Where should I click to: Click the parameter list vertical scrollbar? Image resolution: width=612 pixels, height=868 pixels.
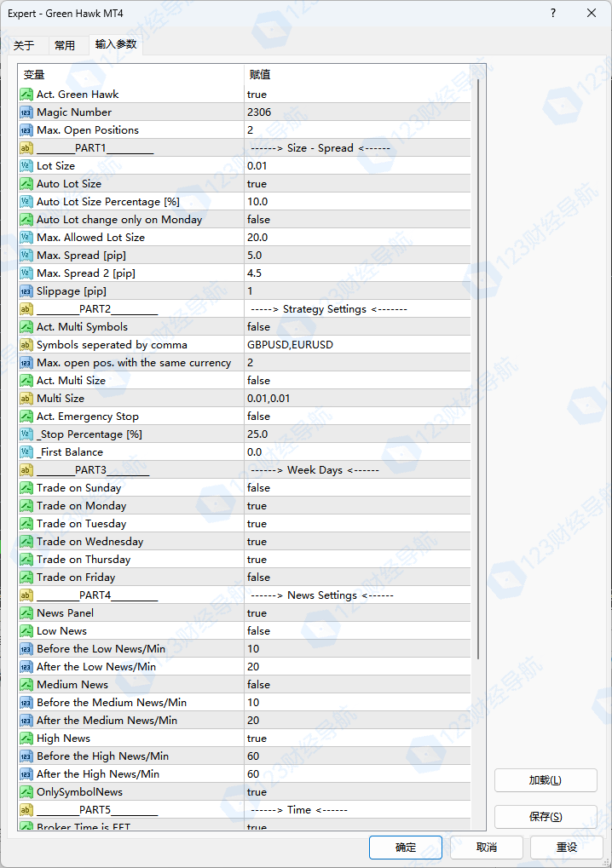click(x=478, y=368)
